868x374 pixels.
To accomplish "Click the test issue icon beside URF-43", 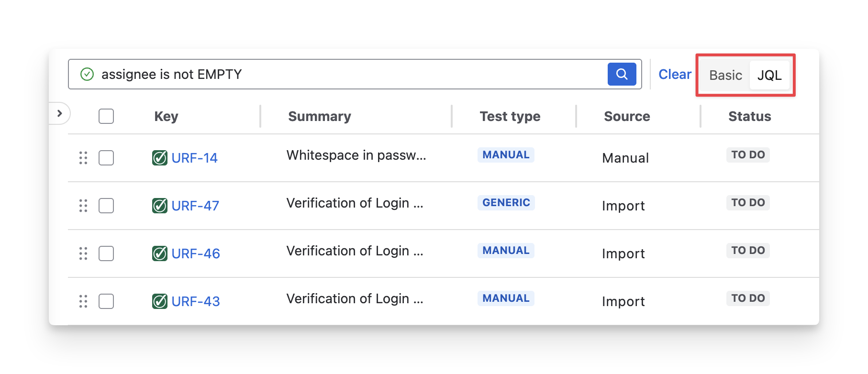I will pyautogui.click(x=160, y=301).
